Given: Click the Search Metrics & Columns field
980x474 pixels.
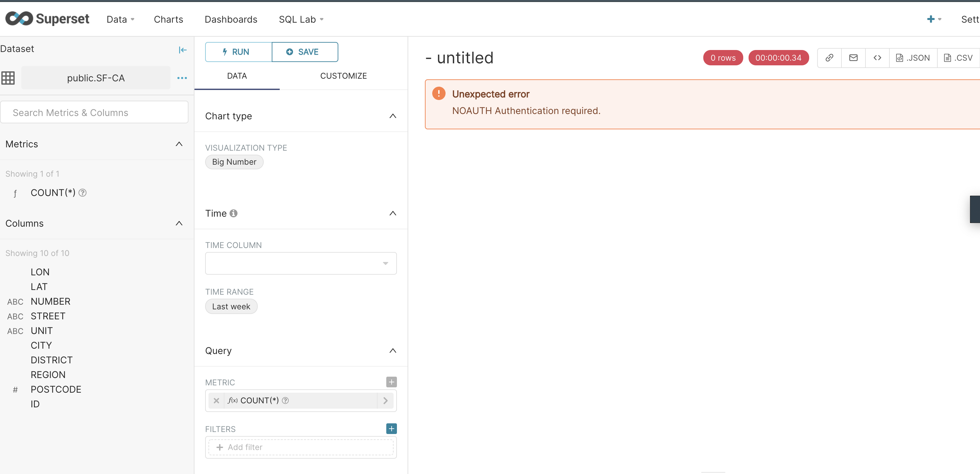Looking at the screenshot, I should click(94, 113).
